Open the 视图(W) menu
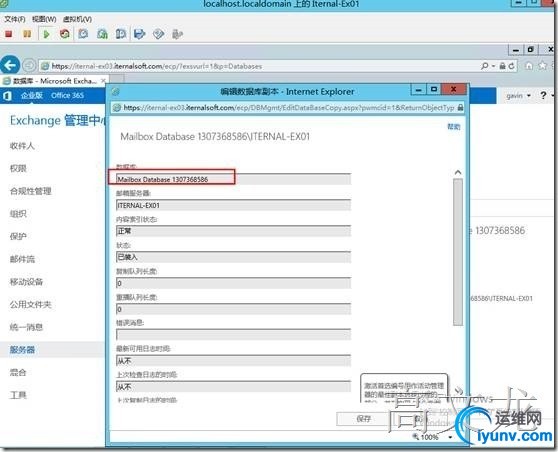The height and width of the screenshot is (452, 558). pos(44,19)
